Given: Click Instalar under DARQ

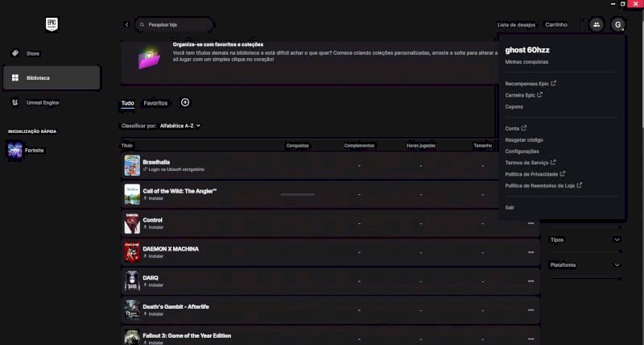Looking at the screenshot, I should point(153,285).
